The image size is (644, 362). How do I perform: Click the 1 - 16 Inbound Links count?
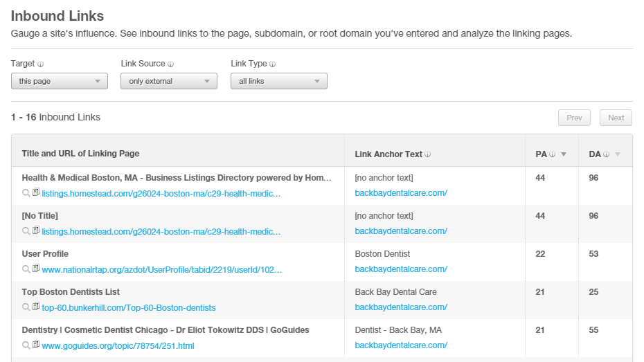[55, 118]
